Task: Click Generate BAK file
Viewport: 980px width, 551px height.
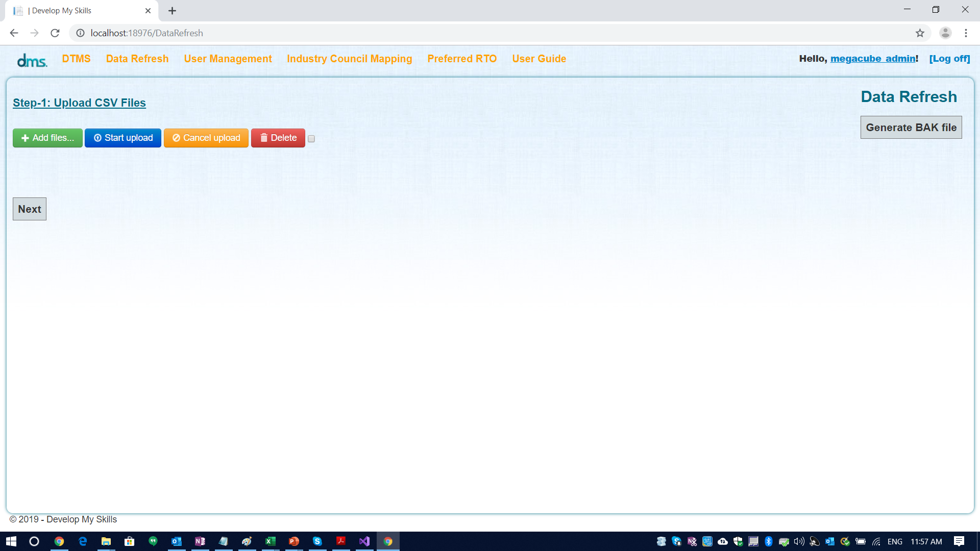Action: tap(911, 128)
